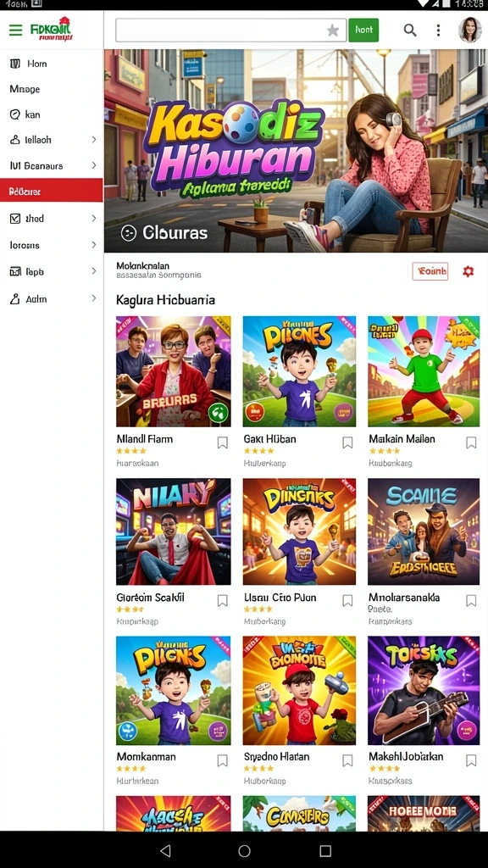Select the highlighted red sidebar item
Image resolution: width=488 pixels, height=868 pixels.
pyautogui.click(x=52, y=192)
